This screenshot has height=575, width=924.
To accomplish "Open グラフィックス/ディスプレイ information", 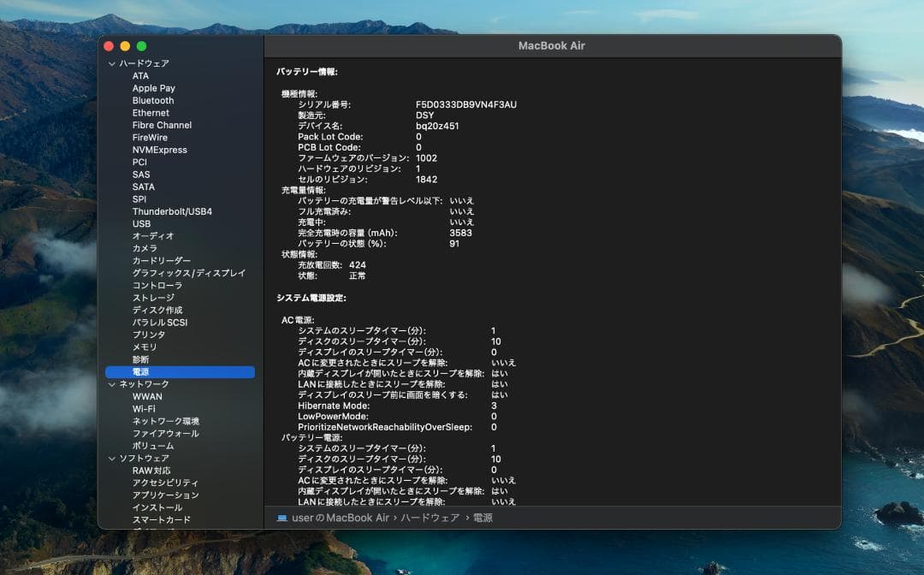I will click(x=189, y=272).
